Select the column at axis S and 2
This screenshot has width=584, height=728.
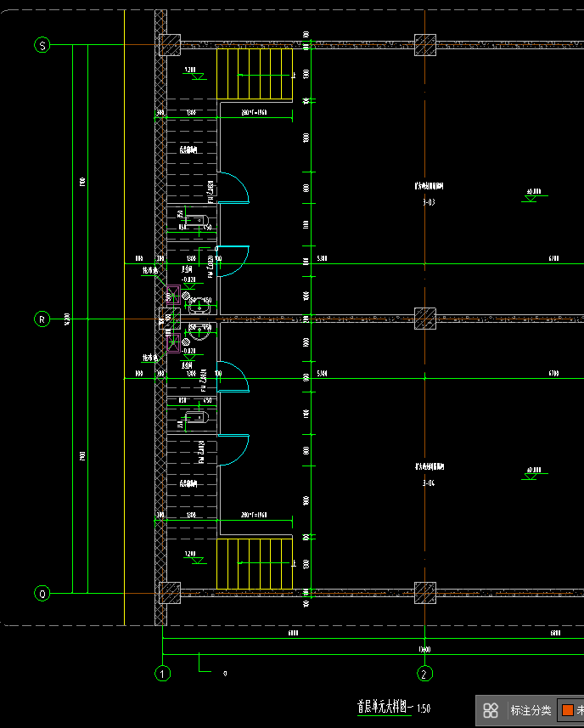[x=425, y=45]
